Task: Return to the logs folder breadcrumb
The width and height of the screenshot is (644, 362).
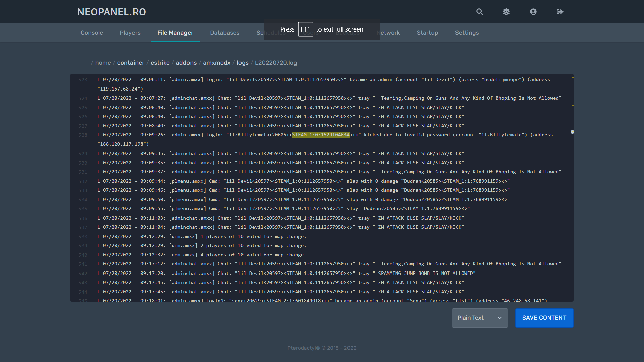Action: click(x=243, y=63)
